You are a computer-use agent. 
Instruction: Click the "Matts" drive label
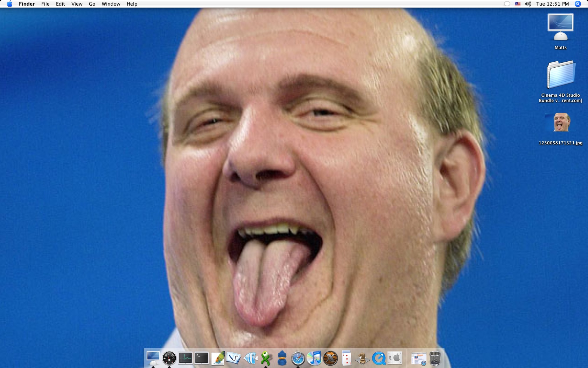point(561,48)
